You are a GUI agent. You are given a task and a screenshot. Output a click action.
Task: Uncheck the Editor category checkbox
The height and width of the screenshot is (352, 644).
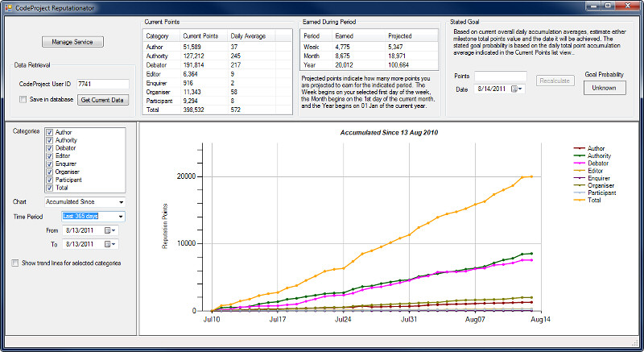pos(50,156)
